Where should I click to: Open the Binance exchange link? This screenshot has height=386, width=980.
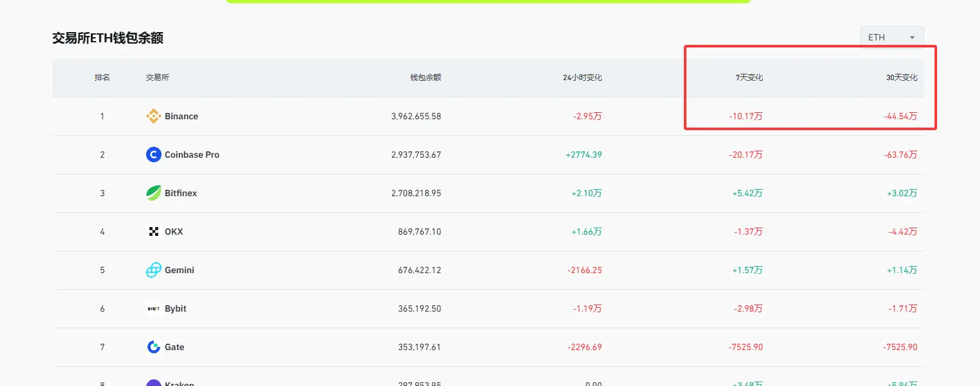pyautogui.click(x=181, y=116)
